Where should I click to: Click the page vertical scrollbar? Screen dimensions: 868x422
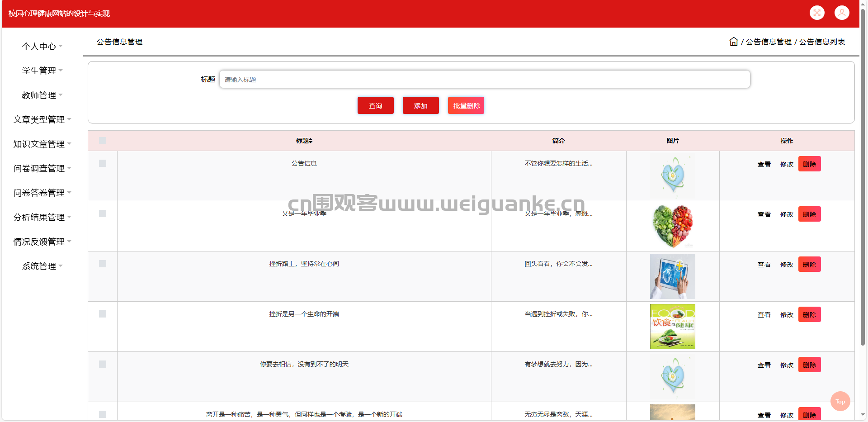pos(863,176)
